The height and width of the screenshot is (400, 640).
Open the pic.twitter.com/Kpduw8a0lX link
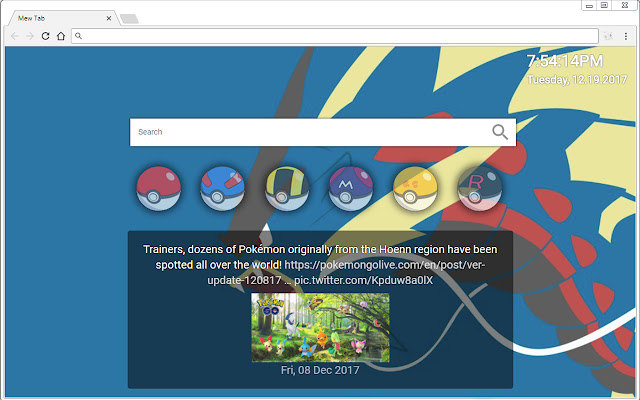coord(363,280)
